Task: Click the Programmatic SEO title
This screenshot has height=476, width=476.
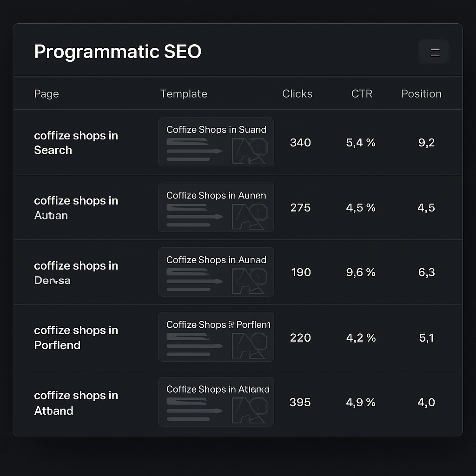Action: click(x=118, y=52)
